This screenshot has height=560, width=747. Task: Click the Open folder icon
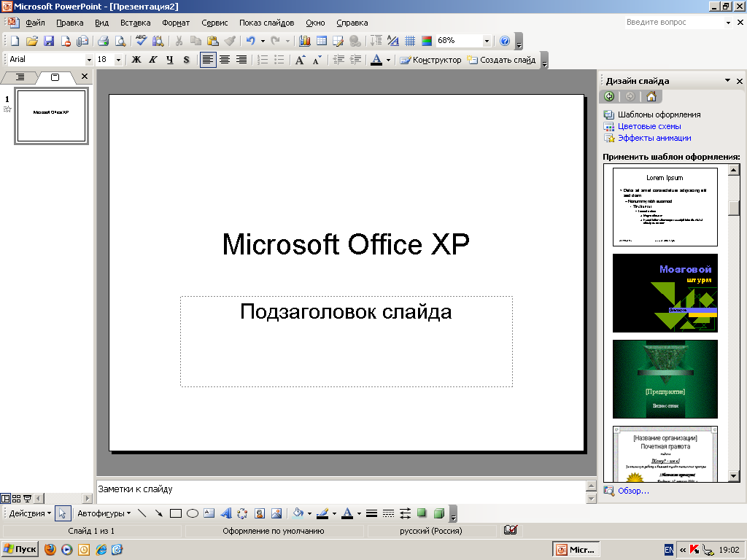tap(32, 42)
